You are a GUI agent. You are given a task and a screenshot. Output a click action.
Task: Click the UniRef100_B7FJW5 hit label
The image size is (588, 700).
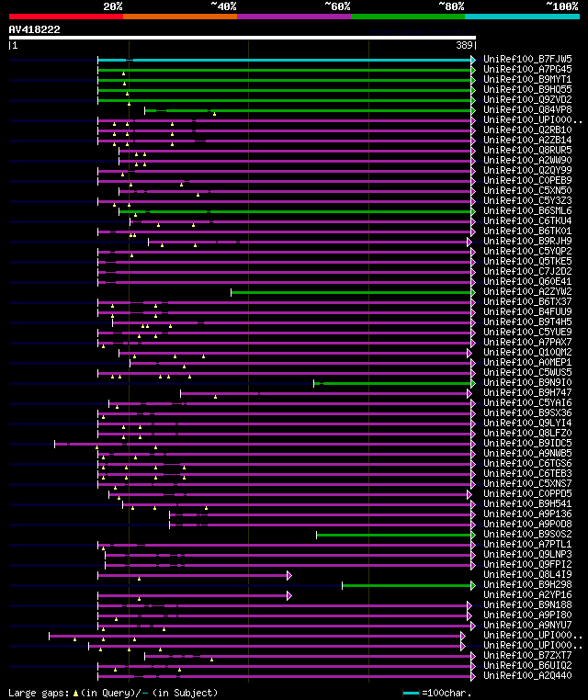527,59
